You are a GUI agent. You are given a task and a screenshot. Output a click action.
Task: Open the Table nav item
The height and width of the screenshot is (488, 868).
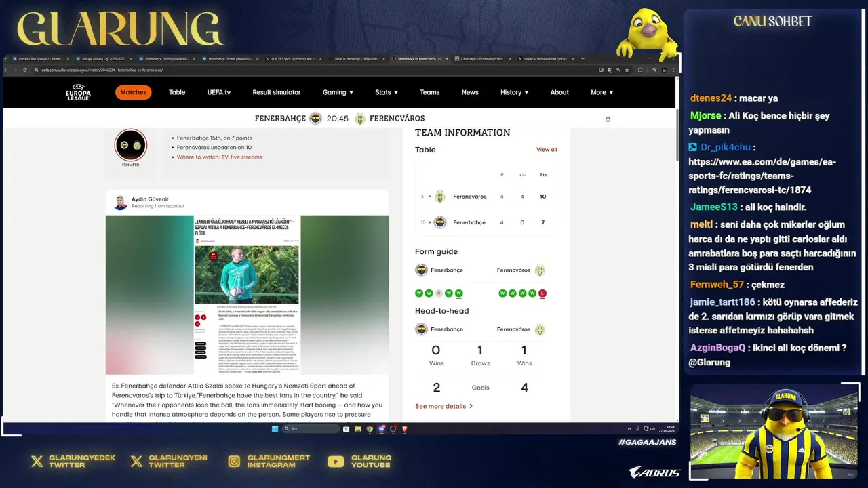coord(177,92)
